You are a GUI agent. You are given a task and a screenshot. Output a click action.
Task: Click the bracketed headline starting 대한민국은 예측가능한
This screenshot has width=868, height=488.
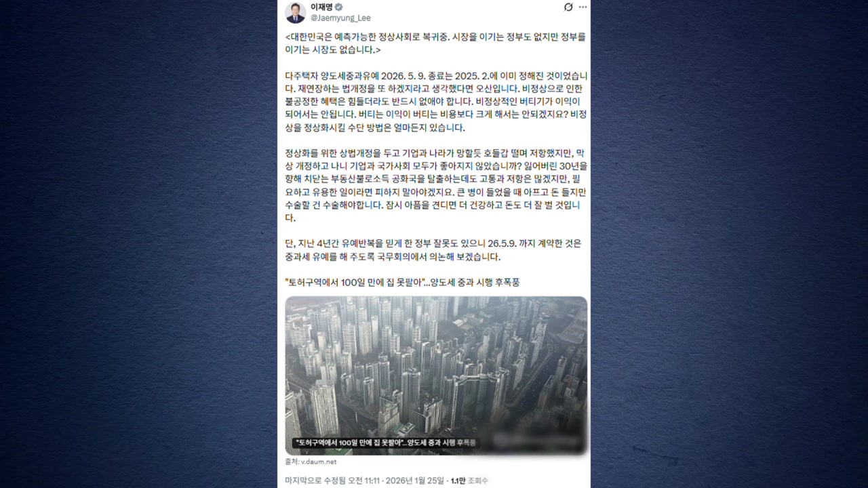(x=435, y=43)
